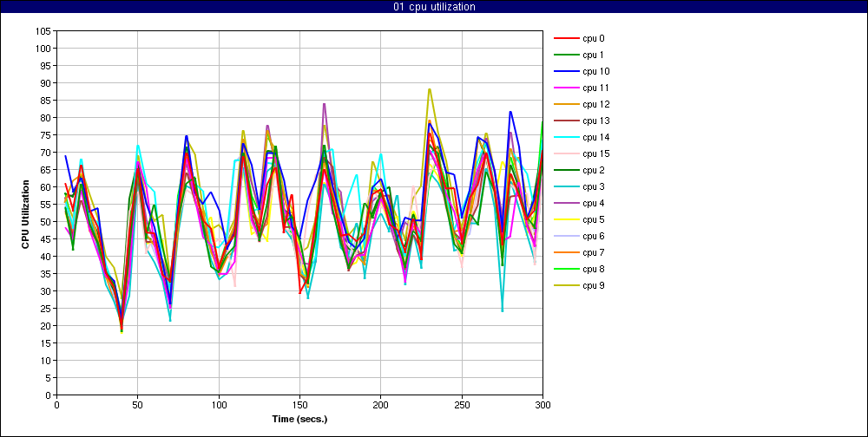Image resolution: width=868 pixels, height=437 pixels.
Task: Click the cpu 3 legend label
Action: 593,187
